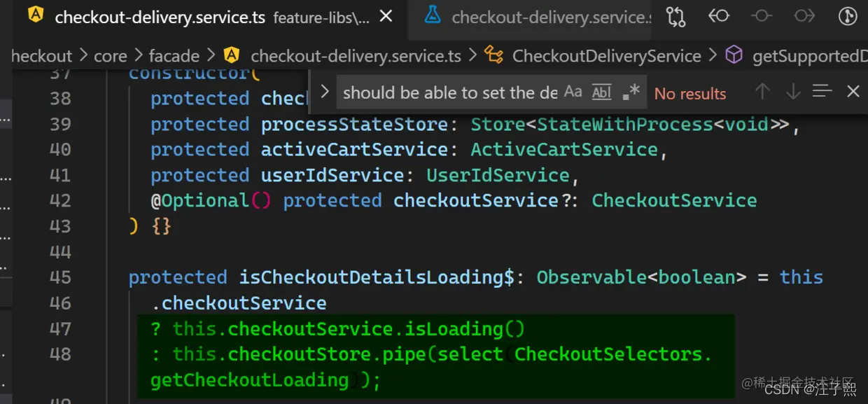Click the method cube icon in breadcrumb
868x404 pixels.
tap(733, 55)
